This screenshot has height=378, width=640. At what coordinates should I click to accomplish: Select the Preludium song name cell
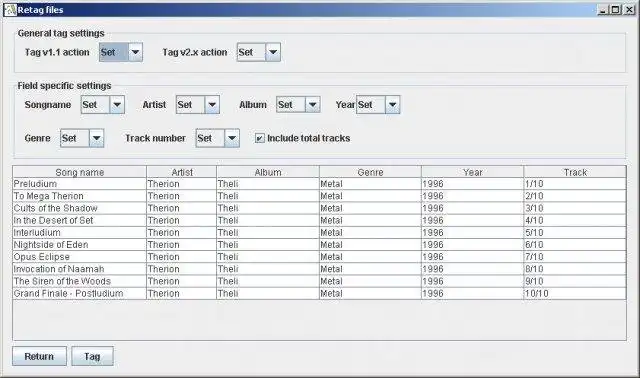coord(80,184)
